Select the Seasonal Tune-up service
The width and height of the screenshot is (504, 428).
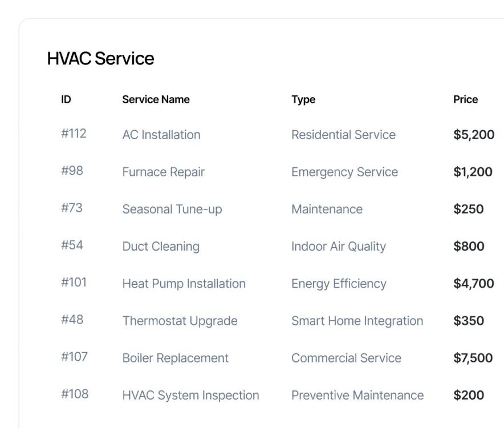(x=172, y=209)
